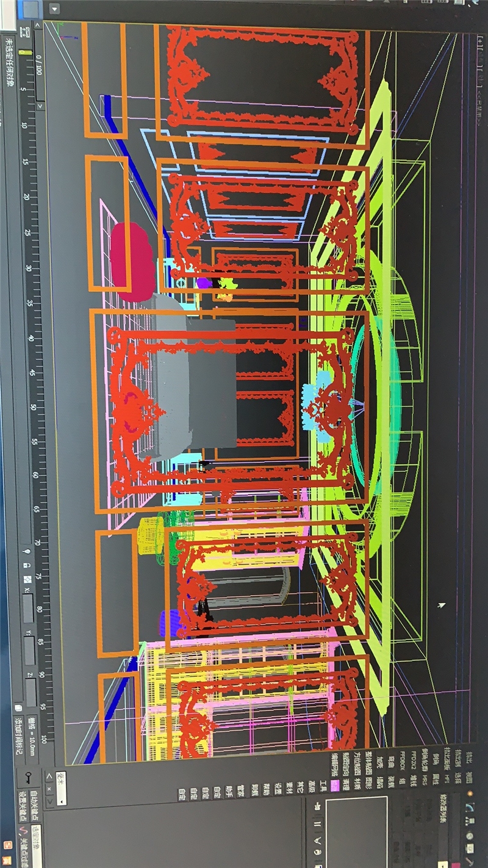Screen dimensions: 488x868
Task: Open the Motion panel wheel icon
Action: tap(470, 835)
